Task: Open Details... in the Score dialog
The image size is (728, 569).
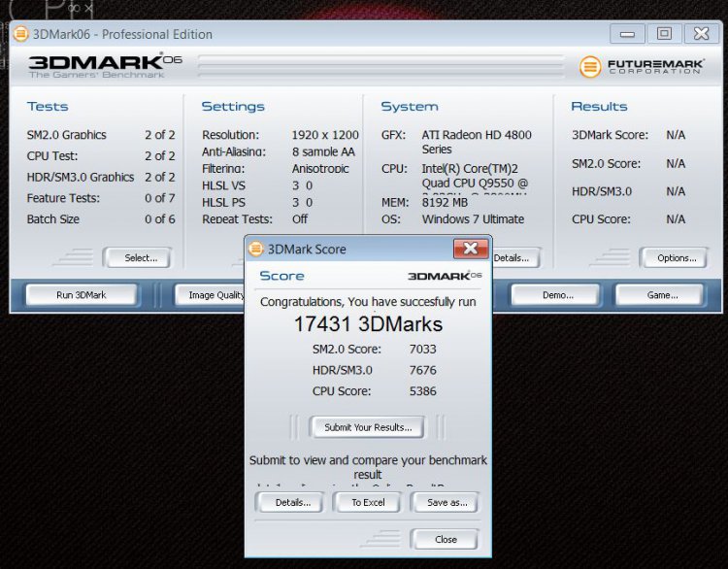Action: point(289,502)
